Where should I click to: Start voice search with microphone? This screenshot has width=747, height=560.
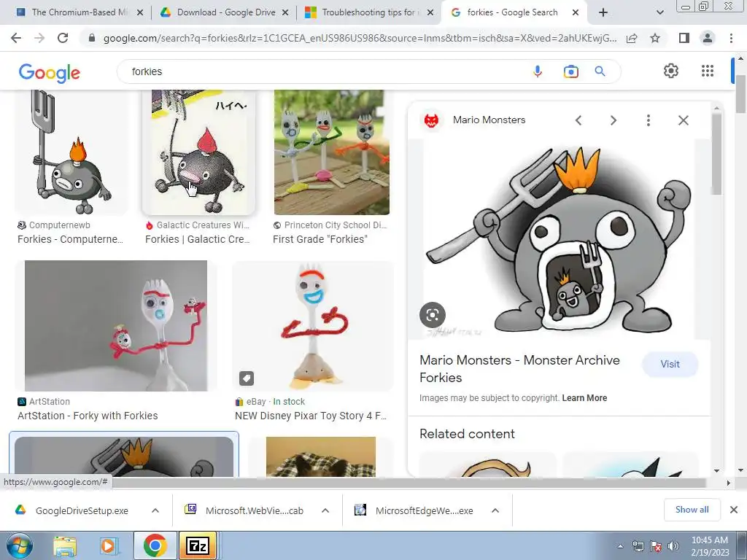click(538, 71)
